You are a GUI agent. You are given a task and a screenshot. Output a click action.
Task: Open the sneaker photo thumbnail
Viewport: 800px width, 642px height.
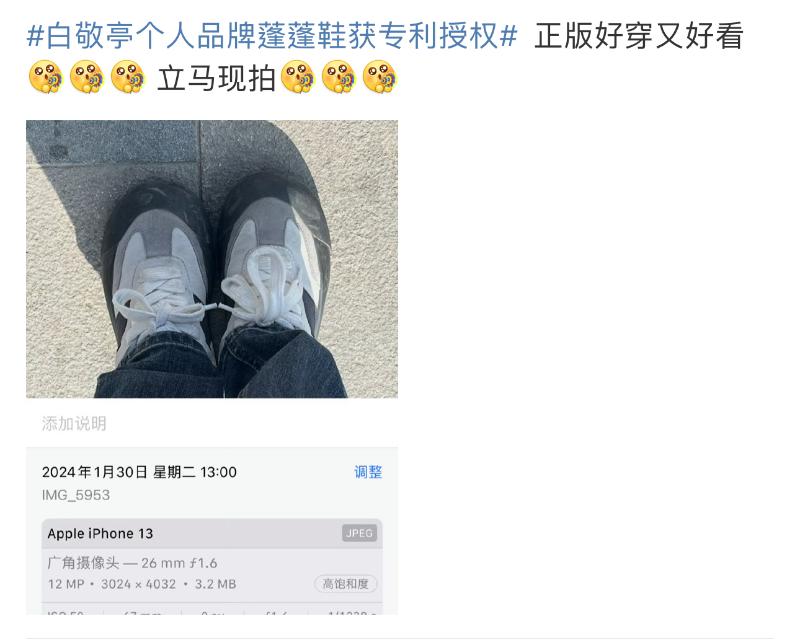click(212, 259)
